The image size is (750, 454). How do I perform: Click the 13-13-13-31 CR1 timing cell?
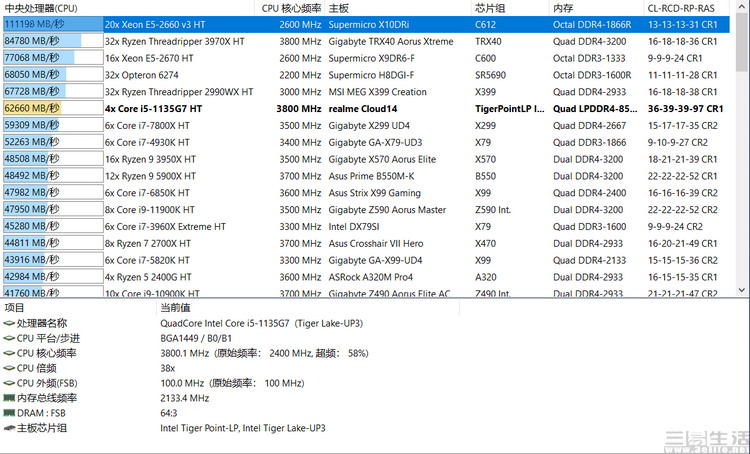[x=683, y=24]
